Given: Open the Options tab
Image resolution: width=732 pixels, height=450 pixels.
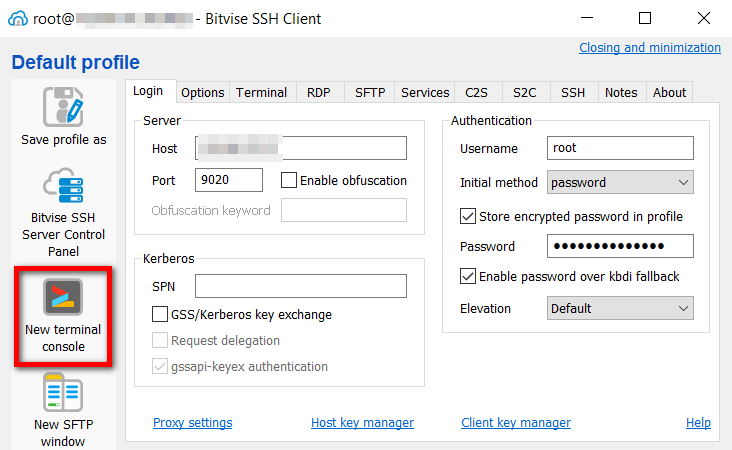Looking at the screenshot, I should (x=203, y=92).
